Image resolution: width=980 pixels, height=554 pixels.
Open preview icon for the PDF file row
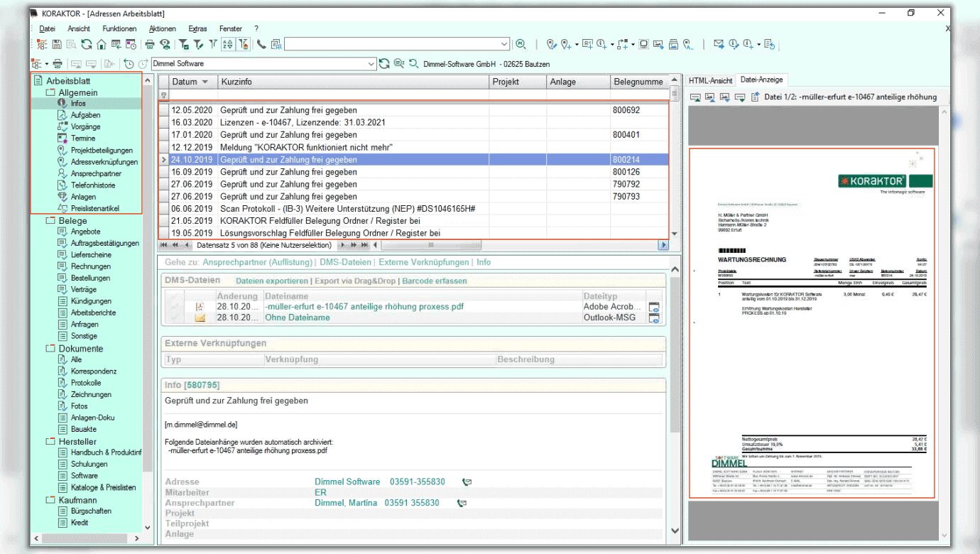pos(654,307)
